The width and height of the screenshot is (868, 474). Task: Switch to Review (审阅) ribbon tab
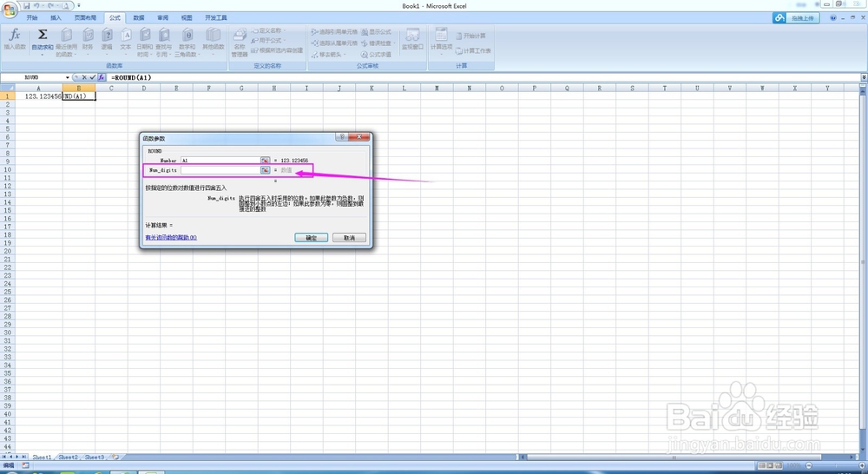click(x=163, y=17)
